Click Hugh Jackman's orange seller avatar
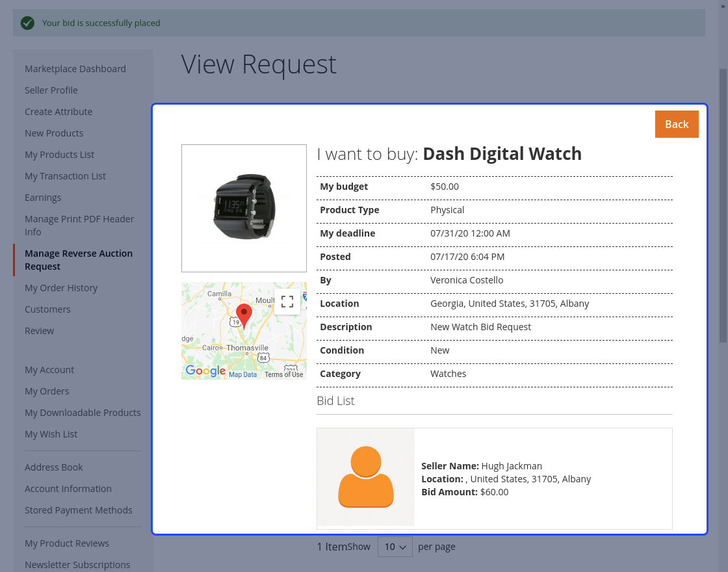Image resolution: width=728 pixels, height=572 pixels. (x=366, y=477)
